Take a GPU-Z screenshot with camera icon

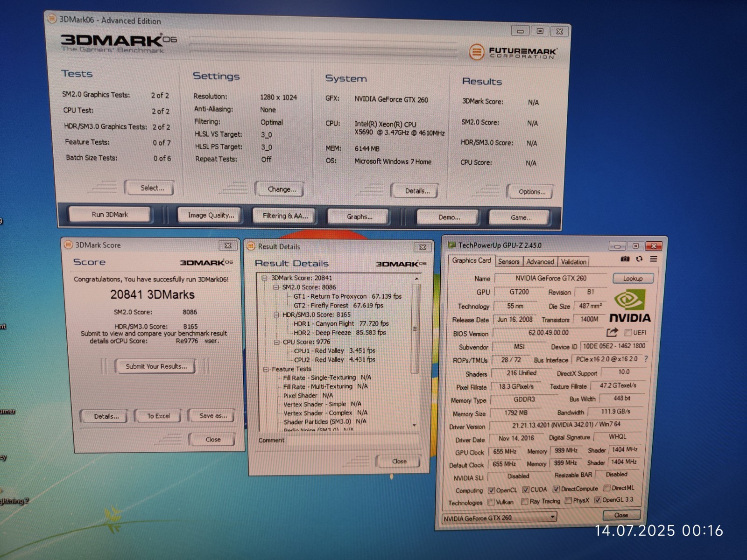coord(625,259)
